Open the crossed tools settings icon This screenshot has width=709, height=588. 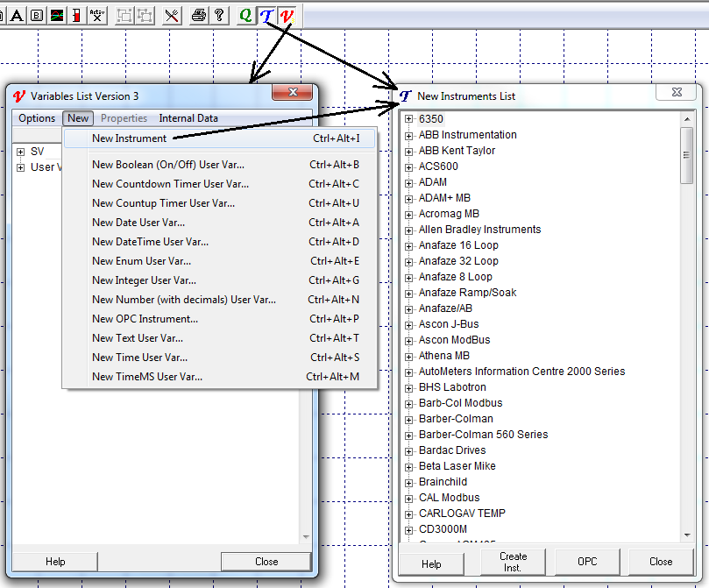coord(172,15)
